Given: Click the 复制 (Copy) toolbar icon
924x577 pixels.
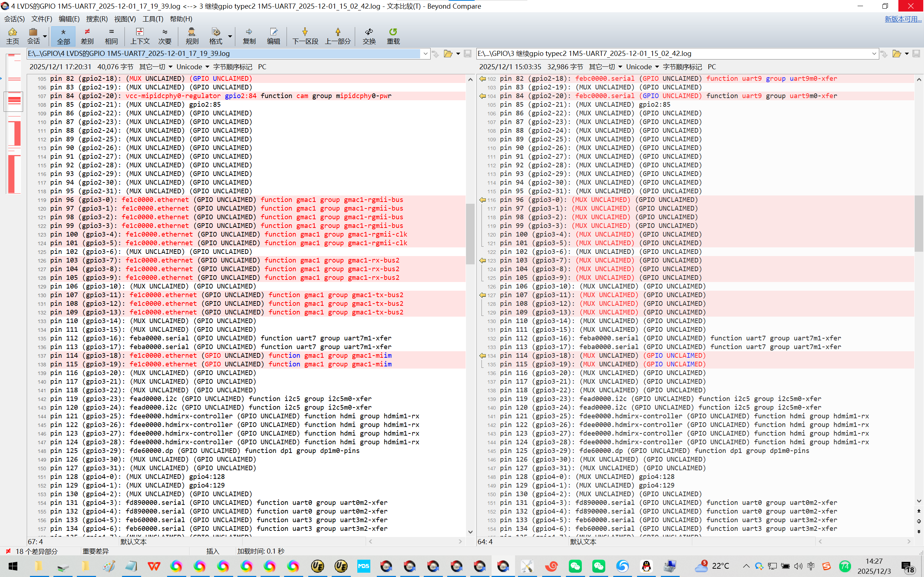Looking at the screenshot, I should [249, 36].
